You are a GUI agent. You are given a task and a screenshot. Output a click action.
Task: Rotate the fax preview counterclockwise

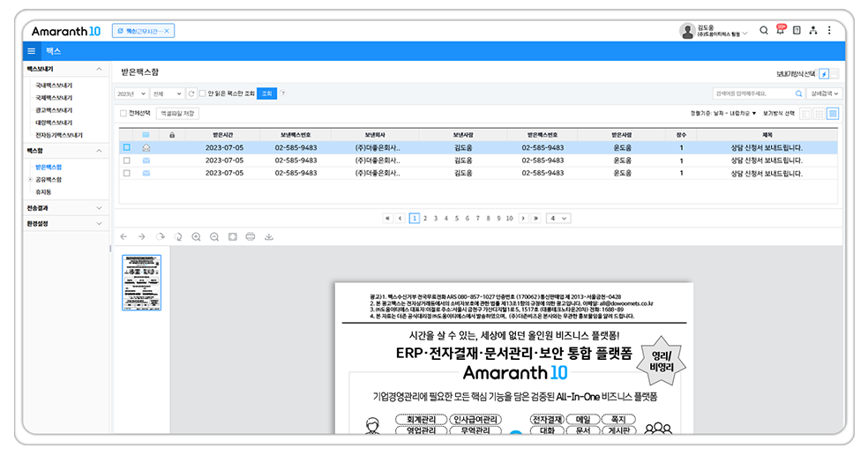point(178,237)
